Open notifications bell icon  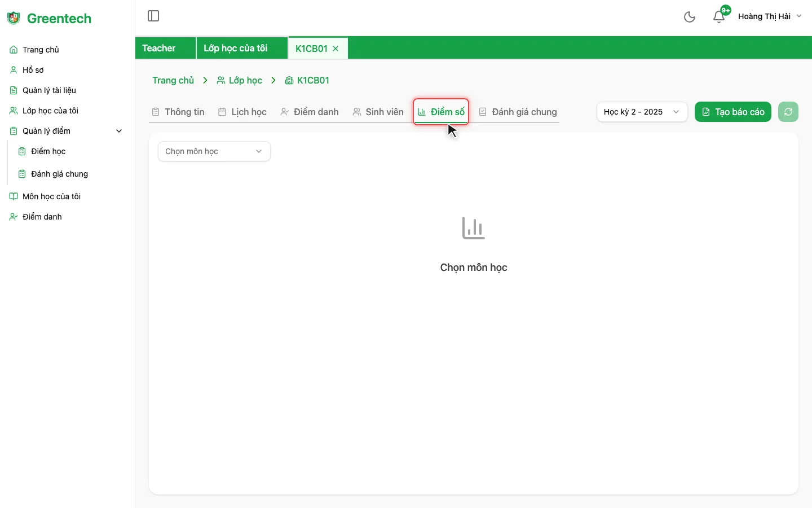(719, 17)
